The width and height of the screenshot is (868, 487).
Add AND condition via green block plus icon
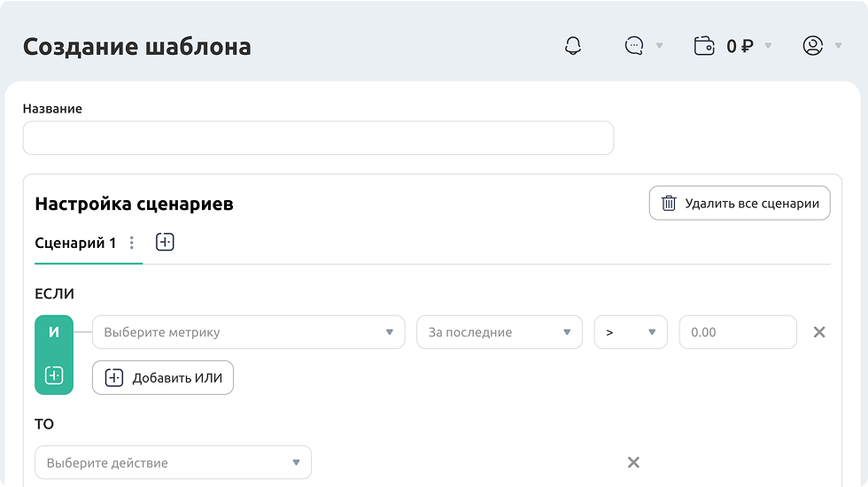[x=54, y=375]
